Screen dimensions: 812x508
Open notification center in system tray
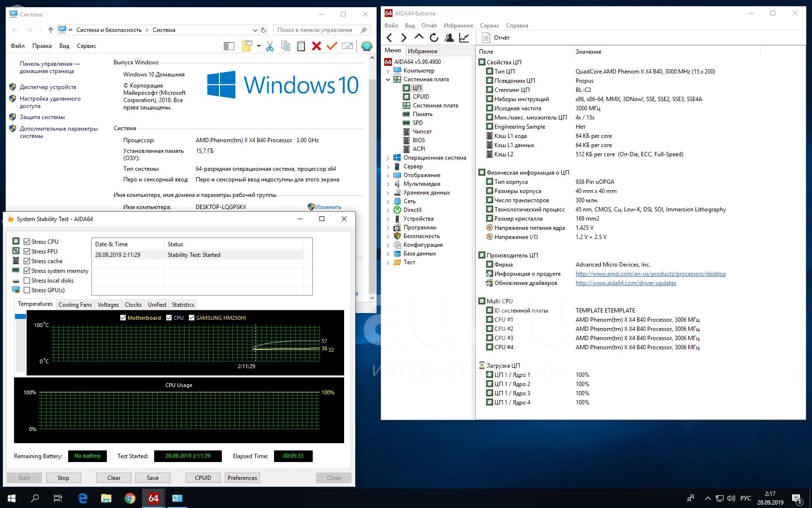[x=797, y=498]
